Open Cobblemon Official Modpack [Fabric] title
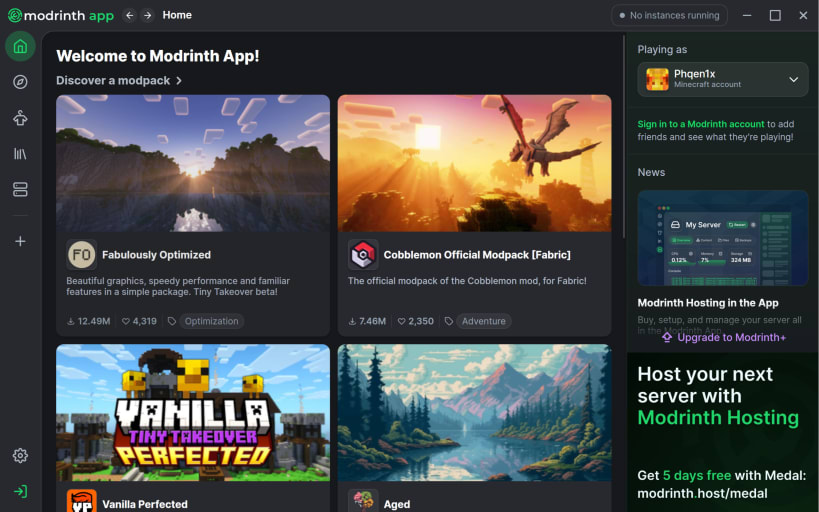Viewport: 819px width, 512px height. tap(477, 255)
